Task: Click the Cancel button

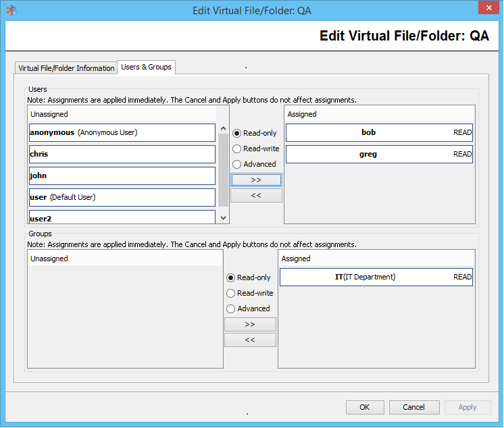Action: tap(414, 407)
